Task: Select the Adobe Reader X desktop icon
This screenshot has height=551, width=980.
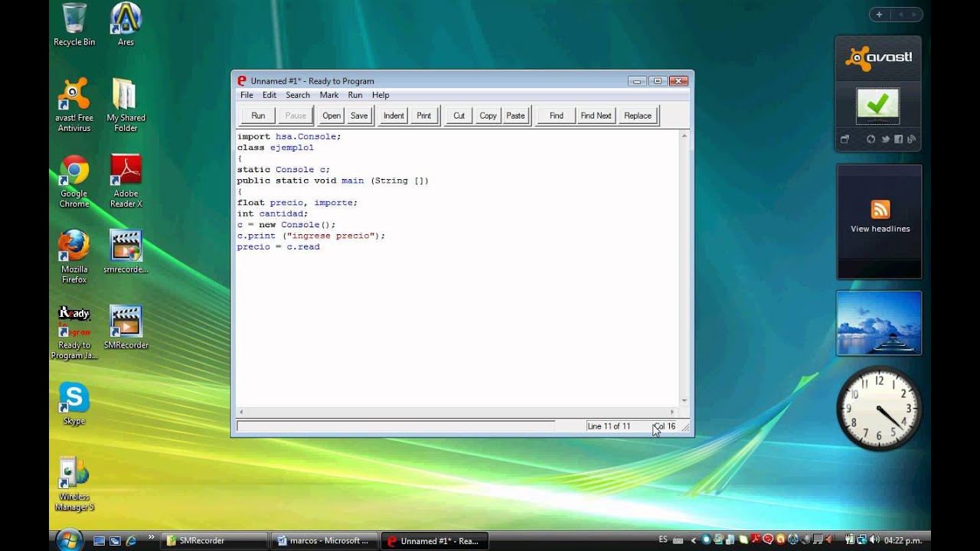Action: coord(126,181)
